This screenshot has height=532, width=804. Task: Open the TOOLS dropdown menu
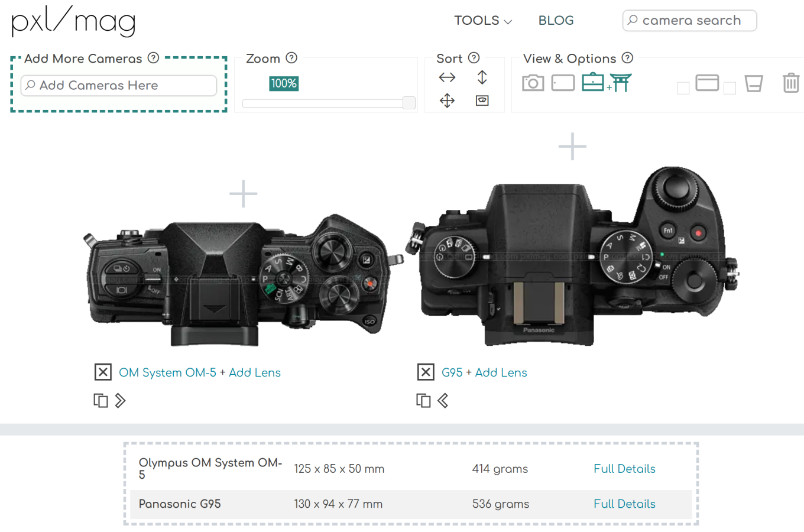[x=482, y=21]
